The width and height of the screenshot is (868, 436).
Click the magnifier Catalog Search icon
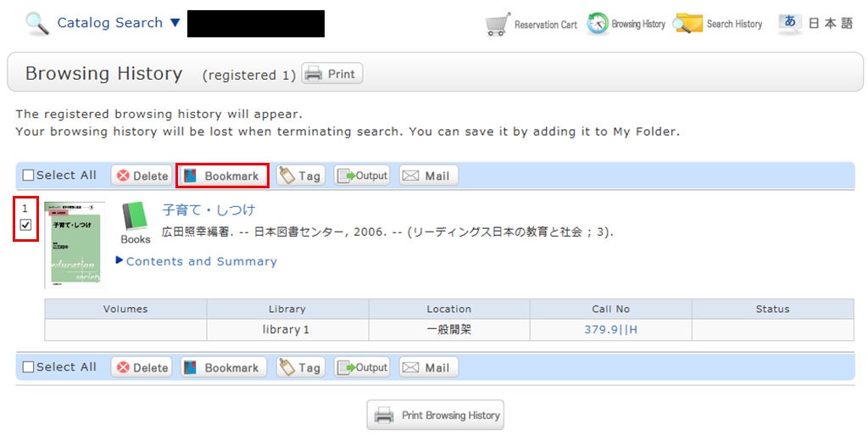click(x=37, y=24)
